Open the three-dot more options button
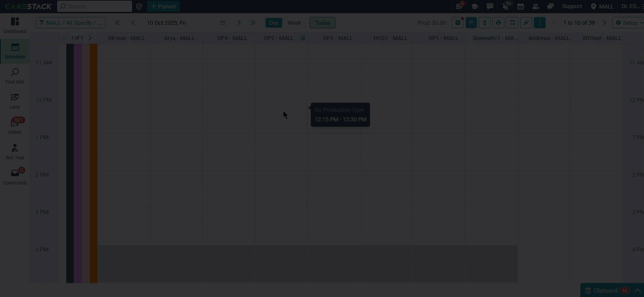644x297 pixels. (540, 23)
